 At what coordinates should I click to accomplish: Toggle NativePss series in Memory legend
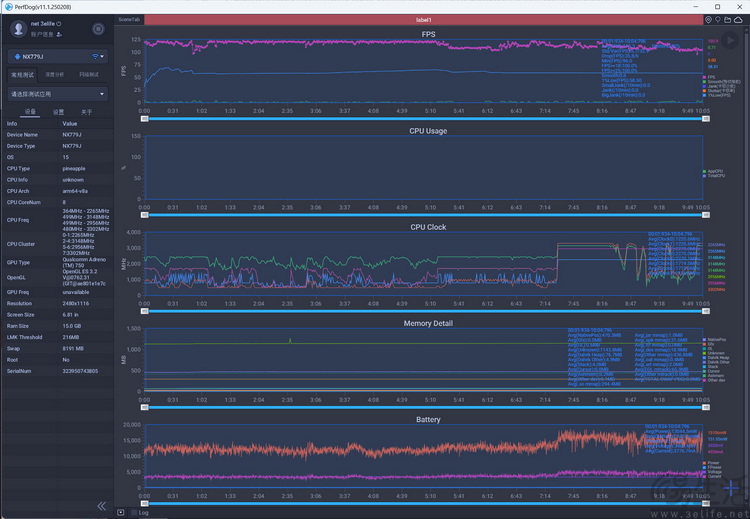point(714,339)
